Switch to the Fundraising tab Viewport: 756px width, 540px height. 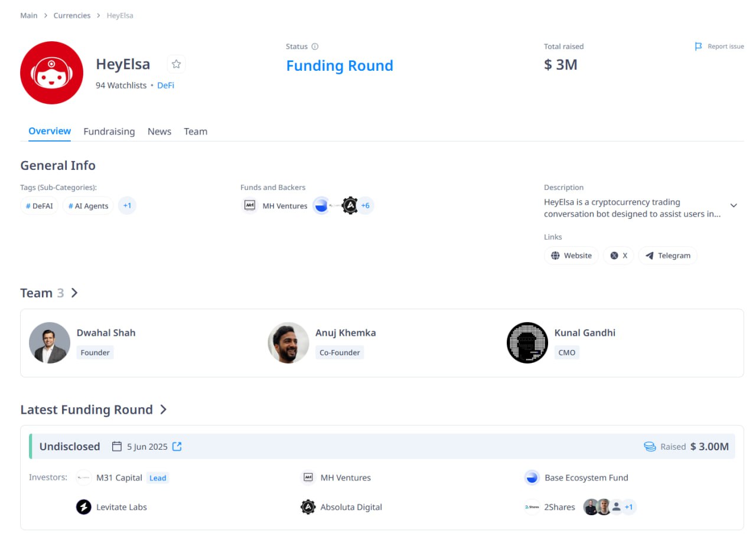click(x=109, y=132)
